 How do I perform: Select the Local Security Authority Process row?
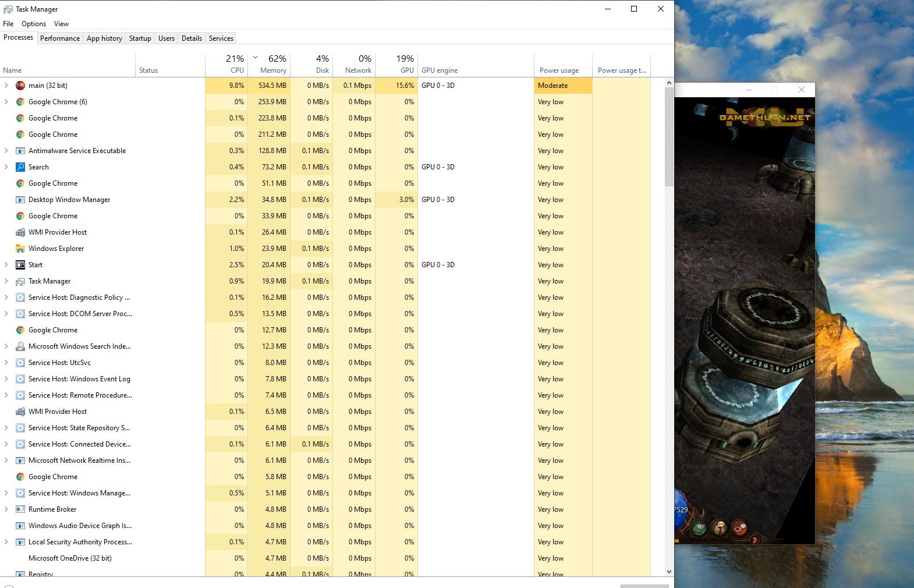[80, 542]
